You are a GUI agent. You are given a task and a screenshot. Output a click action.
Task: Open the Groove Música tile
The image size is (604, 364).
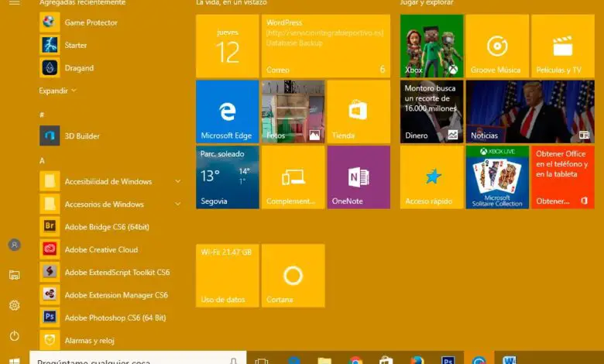click(x=497, y=46)
